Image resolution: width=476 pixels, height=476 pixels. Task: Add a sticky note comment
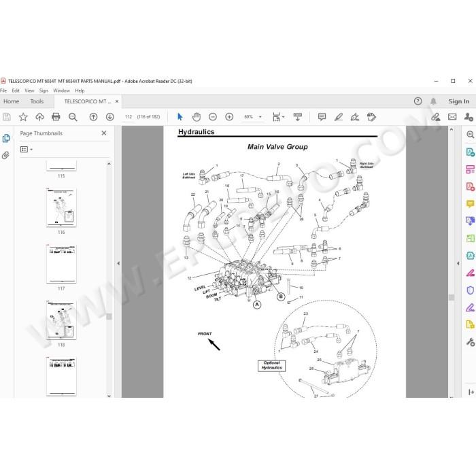[322, 117]
